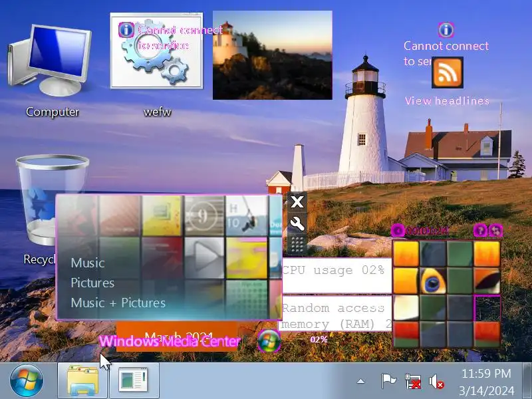The height and width of the screenshot is (399, 532).
Task: Open the Action Center flag icon
Action: (x=388, y=381)
